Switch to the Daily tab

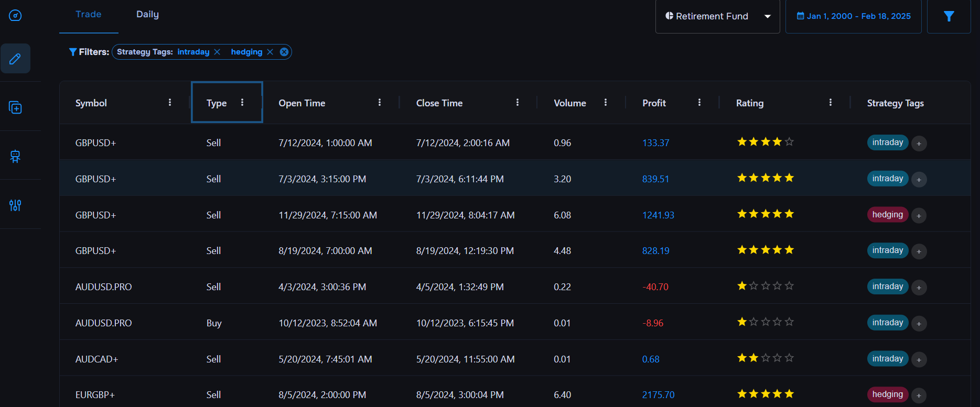coord(147,15)
